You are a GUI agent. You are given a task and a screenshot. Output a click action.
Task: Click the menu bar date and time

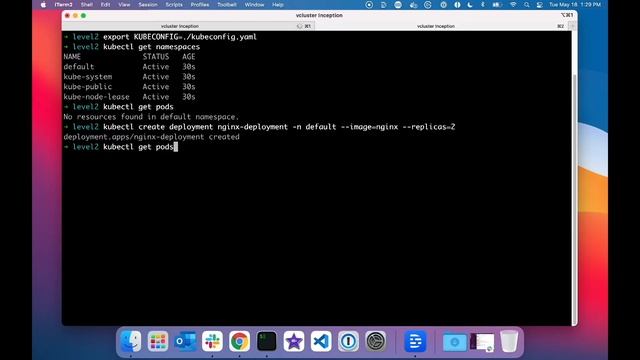tap(575, 5)
